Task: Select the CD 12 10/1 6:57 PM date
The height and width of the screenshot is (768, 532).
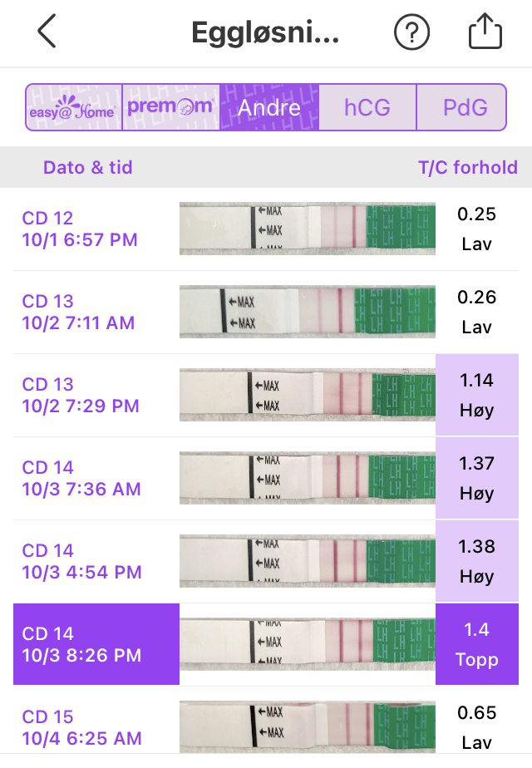Action: (80, 229)
